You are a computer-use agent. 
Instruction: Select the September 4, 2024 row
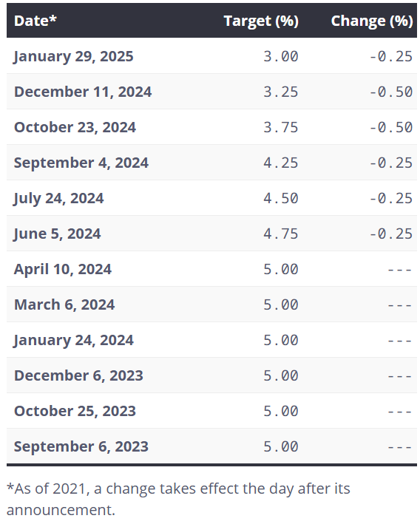click(x=211, y=163)
